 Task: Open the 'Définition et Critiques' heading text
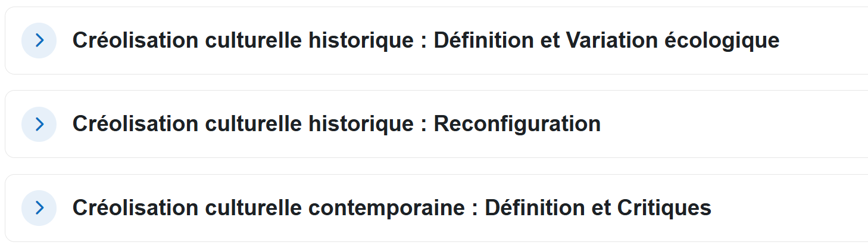(x=598, y=207)
